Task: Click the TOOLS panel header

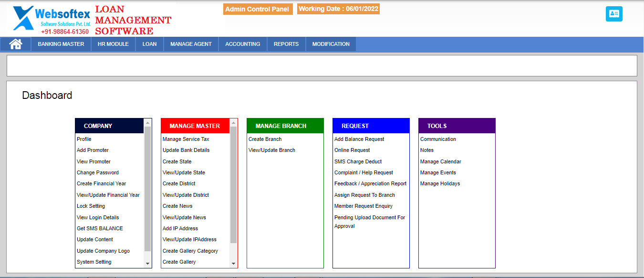Action: coord(457,126)
